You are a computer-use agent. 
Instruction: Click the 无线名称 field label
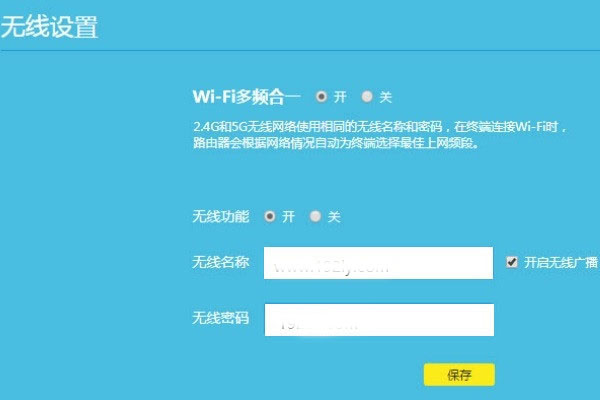pos(221,263)
